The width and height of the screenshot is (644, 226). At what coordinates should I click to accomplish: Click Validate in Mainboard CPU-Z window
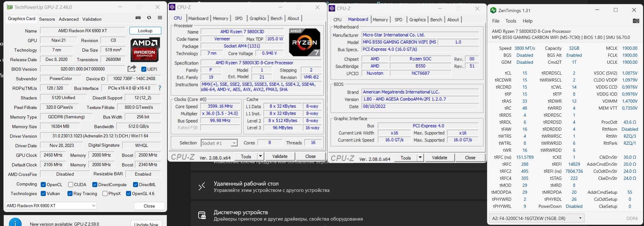tap(440, 157)
